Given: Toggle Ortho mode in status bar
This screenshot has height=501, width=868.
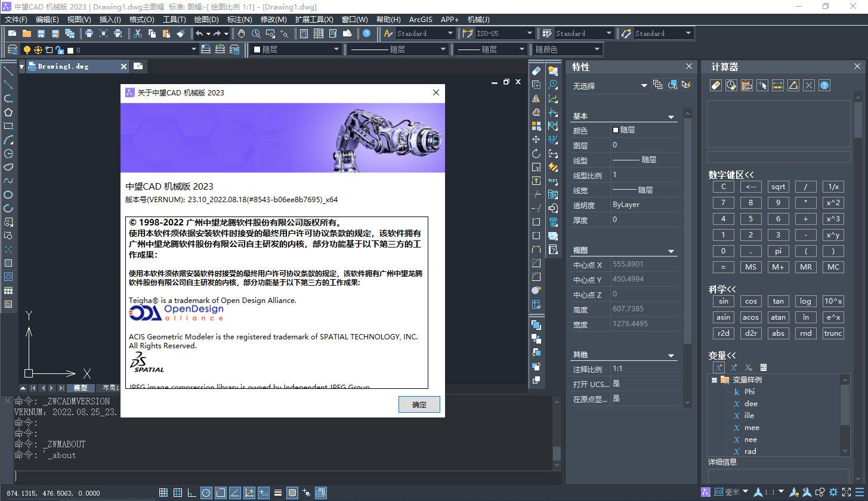Looking at the screenshot, I should pos(192,493).
